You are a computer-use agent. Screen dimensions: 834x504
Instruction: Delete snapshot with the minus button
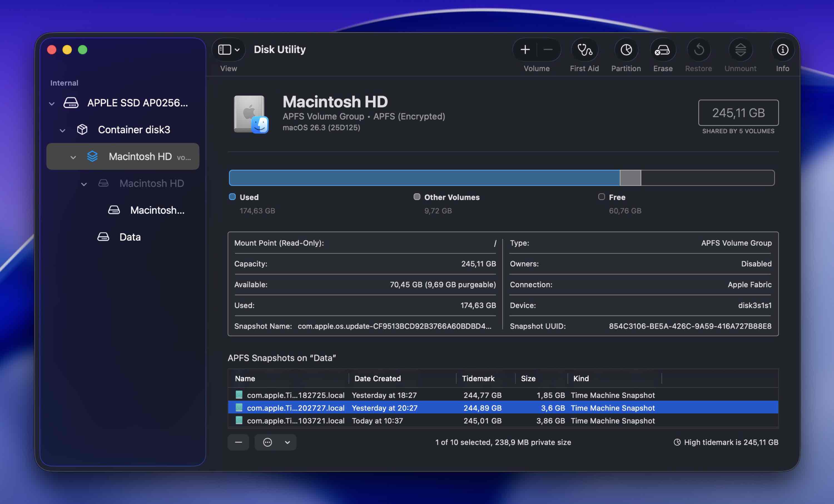coord(238,442)
